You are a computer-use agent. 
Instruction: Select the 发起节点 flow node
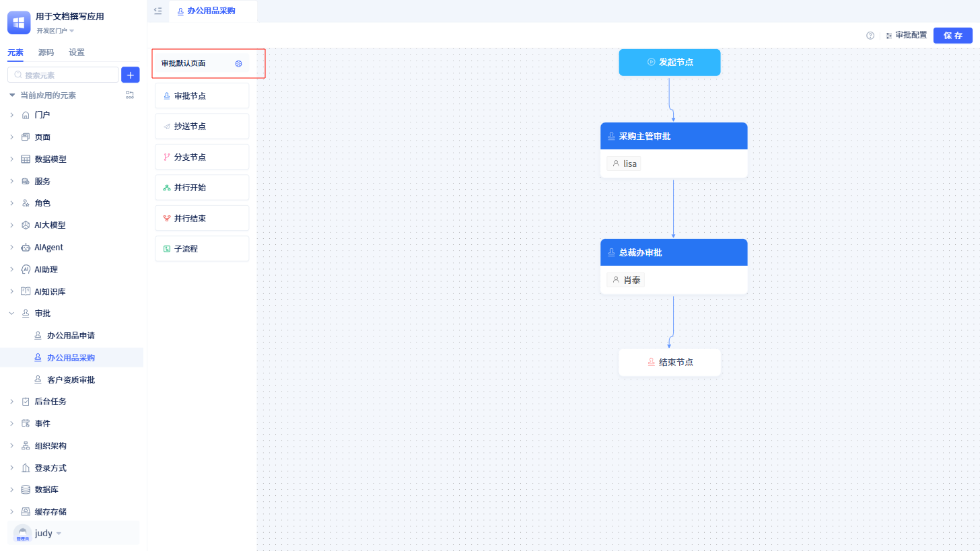670,62
